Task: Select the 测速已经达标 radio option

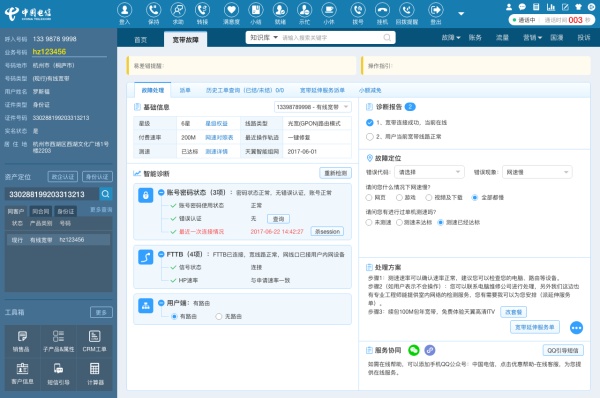Action: pyautogui.click(x=440, y=222)
